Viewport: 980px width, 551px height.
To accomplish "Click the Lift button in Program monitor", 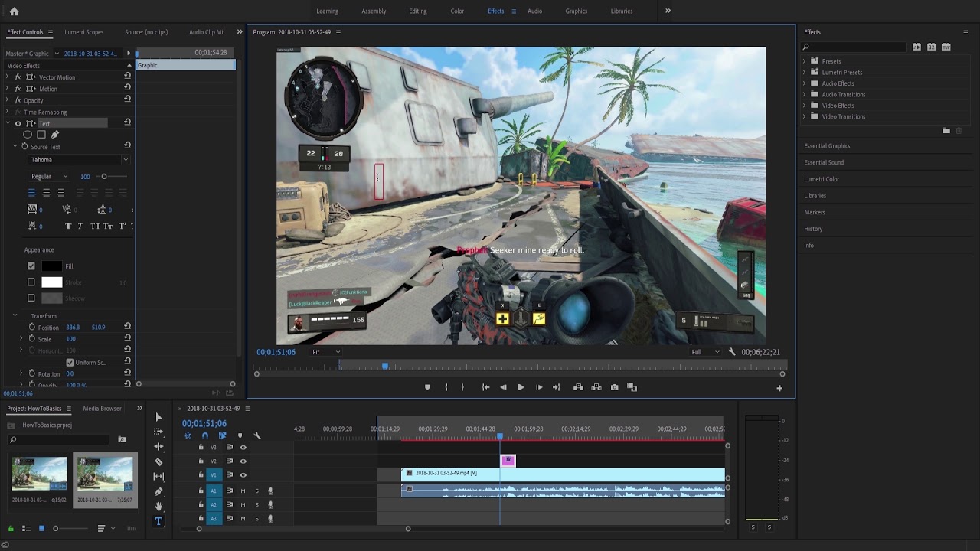I will [x=578, y=387].
